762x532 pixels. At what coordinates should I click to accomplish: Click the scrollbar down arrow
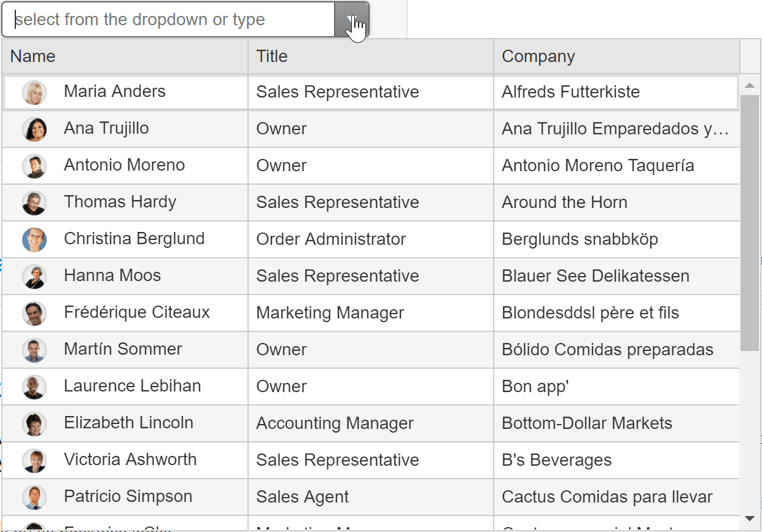[749, 519]
